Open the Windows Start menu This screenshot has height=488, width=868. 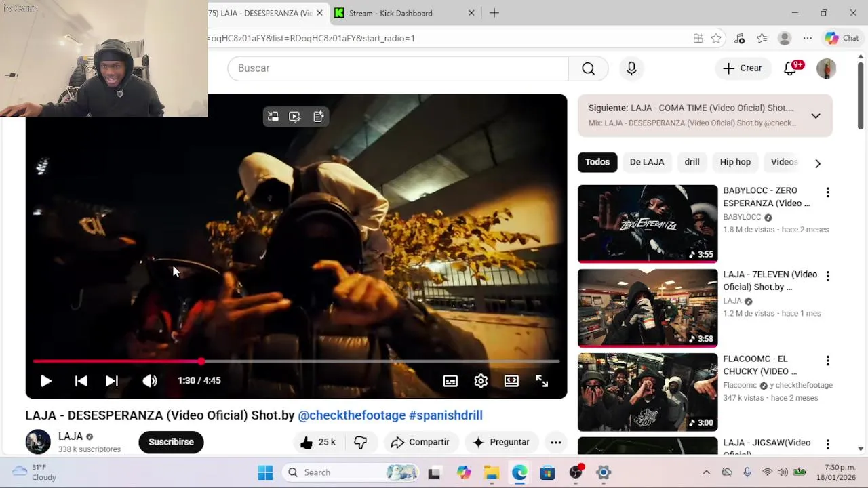click(x=265, y=472)
